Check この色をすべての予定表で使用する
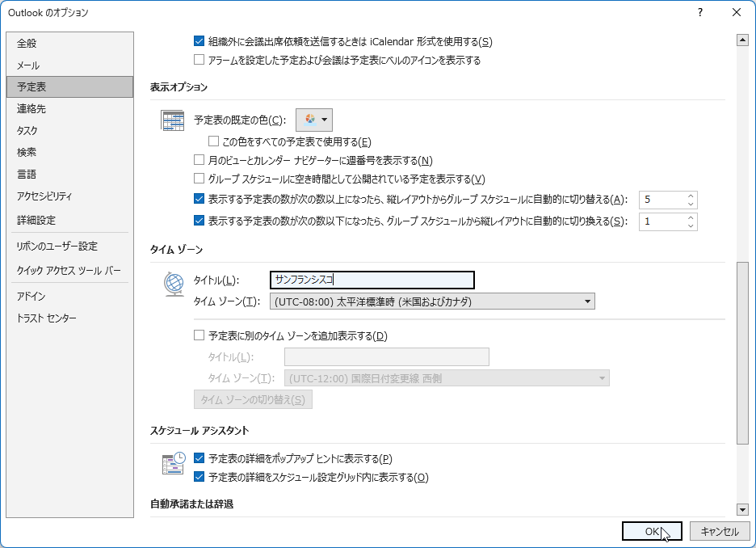This screenshot has height=548, width=756. (x=213, y=141)
